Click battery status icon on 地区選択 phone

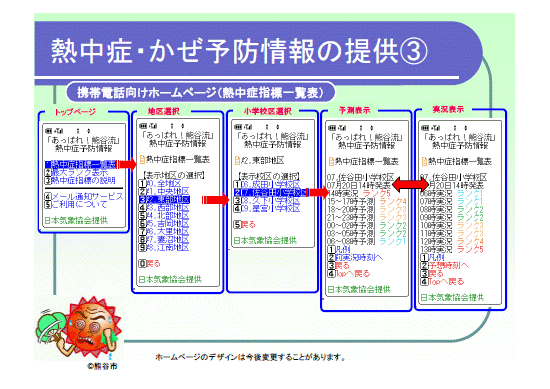point(142,126)
